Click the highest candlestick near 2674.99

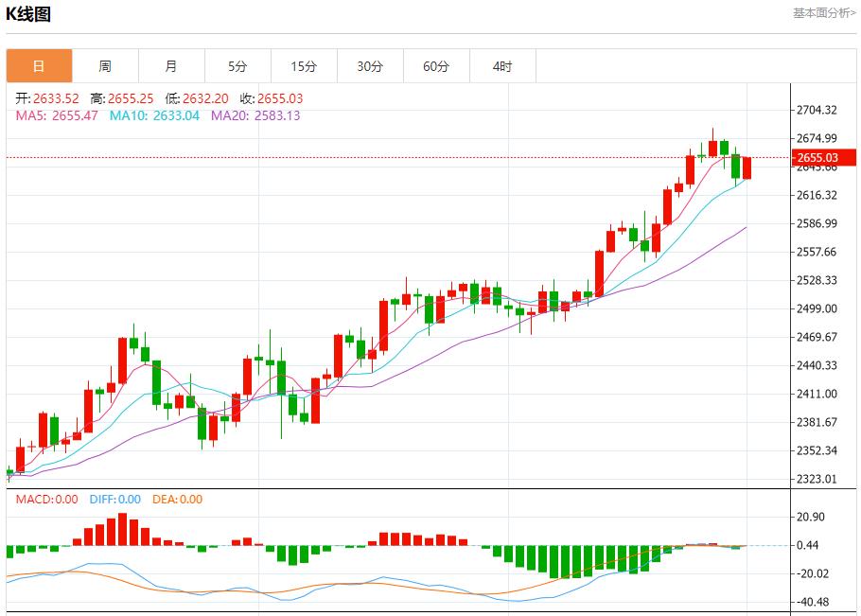tap(712, 145)
